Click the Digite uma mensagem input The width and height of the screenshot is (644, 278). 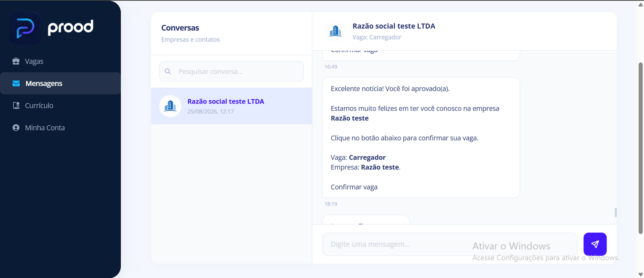(450, 244)
